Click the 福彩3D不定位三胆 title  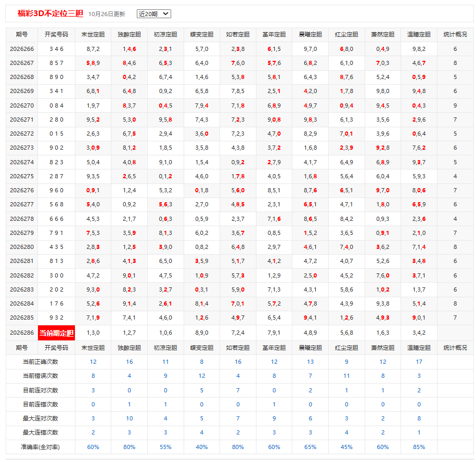point(50,14)
